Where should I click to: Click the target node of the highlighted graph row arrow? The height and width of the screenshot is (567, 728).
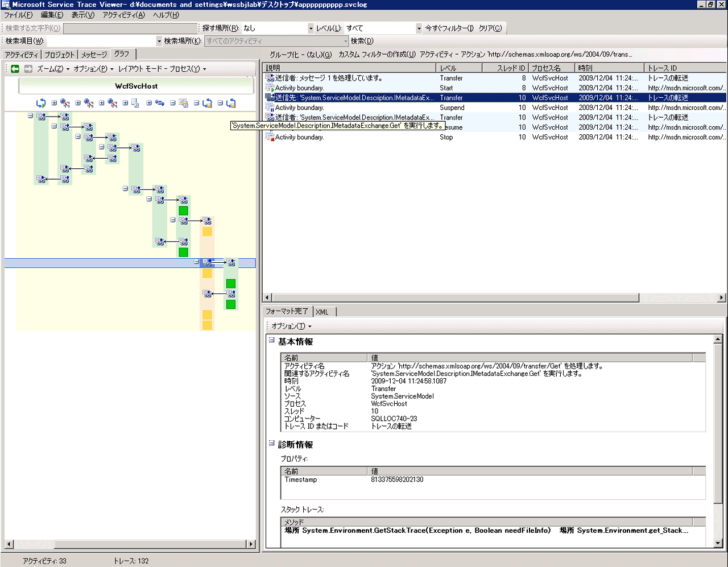click(x=231, y=263)
